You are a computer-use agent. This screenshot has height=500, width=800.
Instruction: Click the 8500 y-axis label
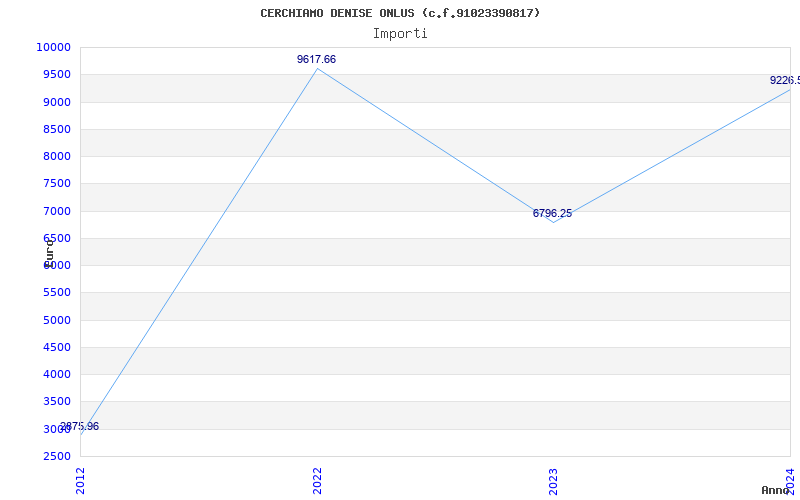pyautogui.click(x=56, y=129)
